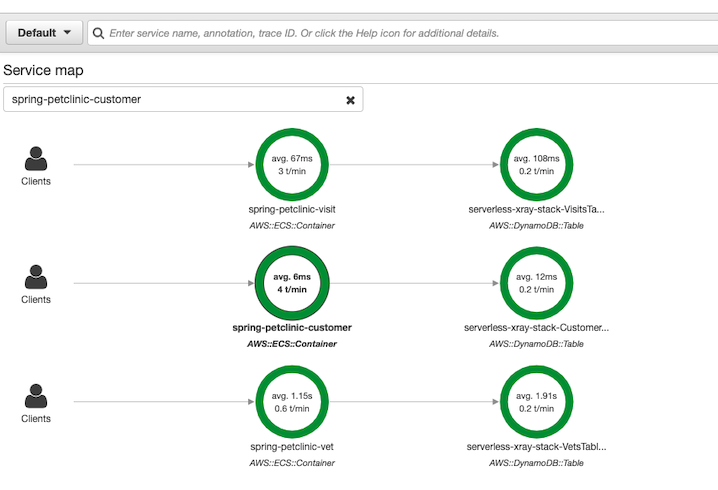Click the edge from spring-petclinic-vet to VetsTabl table
This screenshot has width=718, height=490.
(414, 402)
